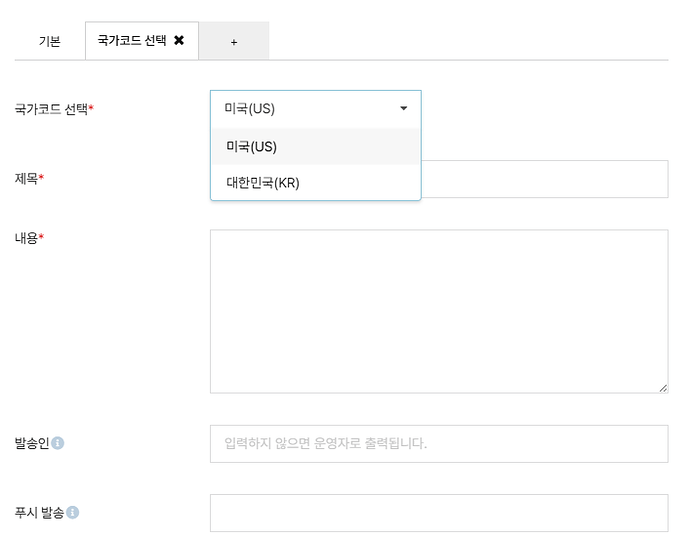
Task: Click the 발송인 label text
Action: click(32, 443)
